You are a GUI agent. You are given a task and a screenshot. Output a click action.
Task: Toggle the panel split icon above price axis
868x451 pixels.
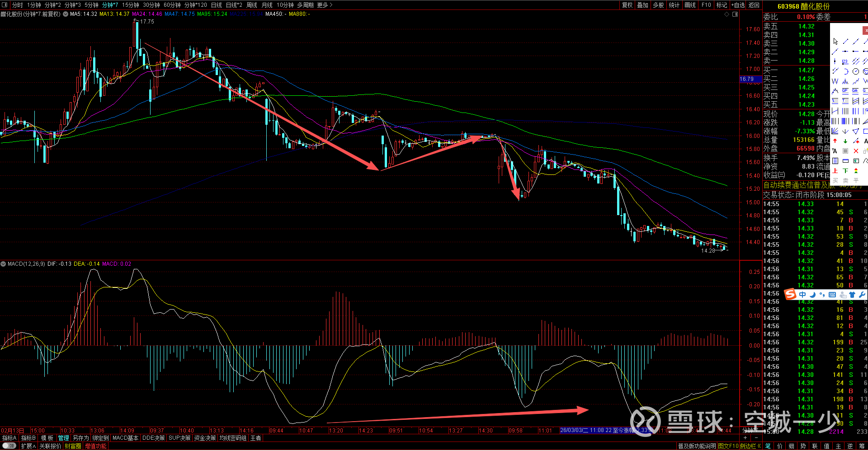[735, 14]
